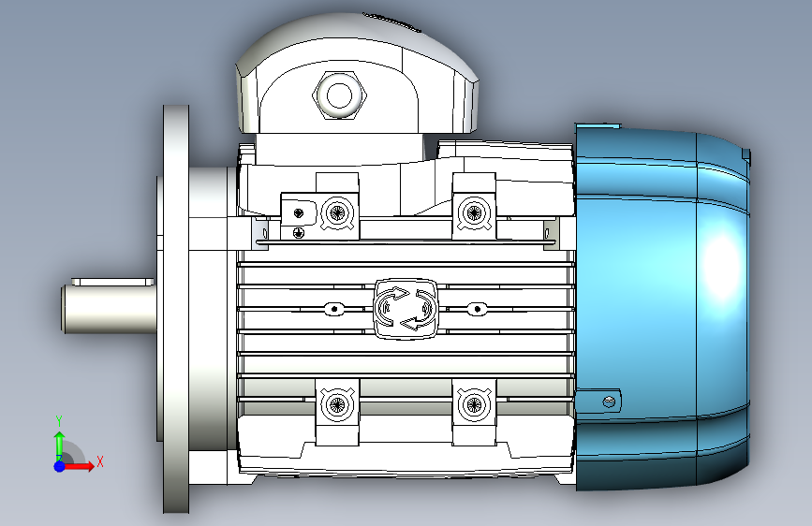Image resolution: width=812 pixels, height=526 pixels.
Task: Select the key on top of the shaft
Action: pyautogui.click(x=112, y=282)
